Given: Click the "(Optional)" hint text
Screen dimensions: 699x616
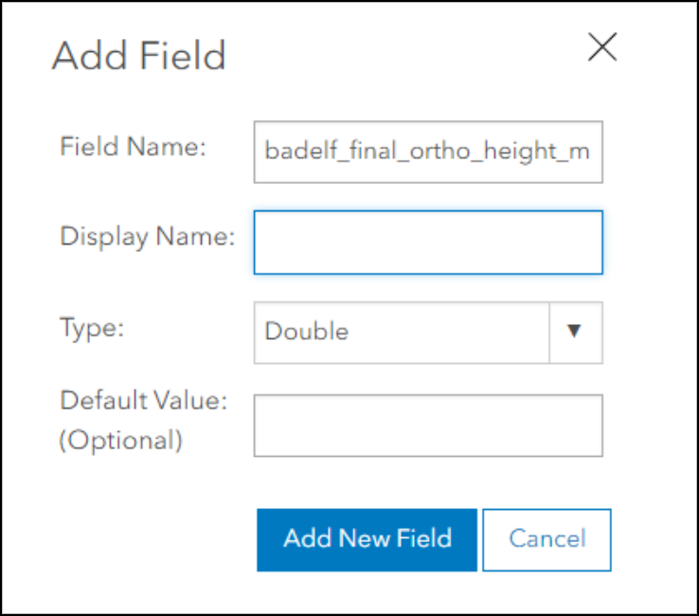Looking at the screenshot, I should pyautogui.click(x=120, y=440).
